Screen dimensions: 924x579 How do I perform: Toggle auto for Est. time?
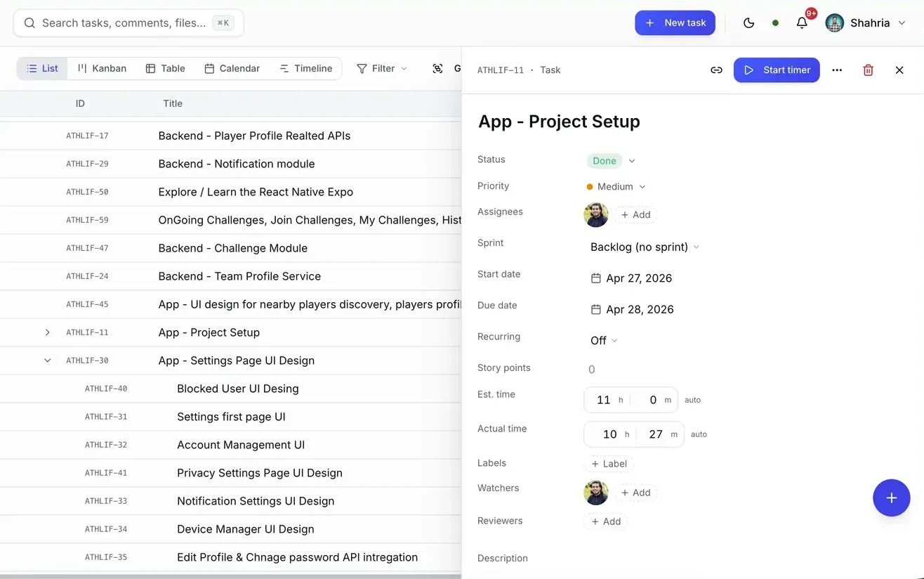point(692,400)
